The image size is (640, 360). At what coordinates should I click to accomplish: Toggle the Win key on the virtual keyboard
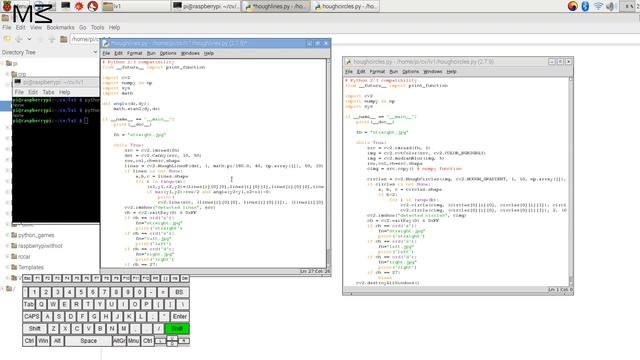point(43,341)
